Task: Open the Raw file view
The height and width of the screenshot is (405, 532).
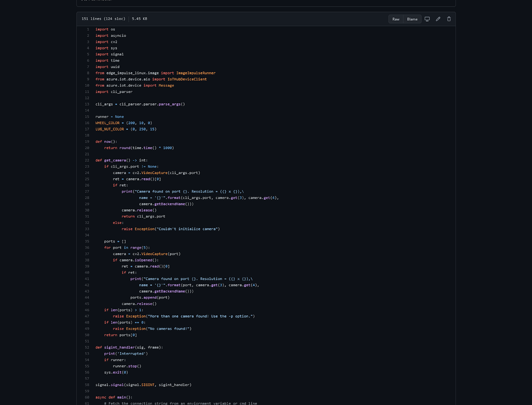Action: pyautogui.click(x=396, y=19)
